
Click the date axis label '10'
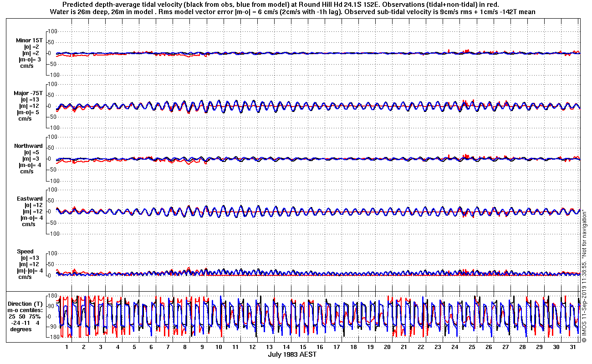(x=219, y=347)
